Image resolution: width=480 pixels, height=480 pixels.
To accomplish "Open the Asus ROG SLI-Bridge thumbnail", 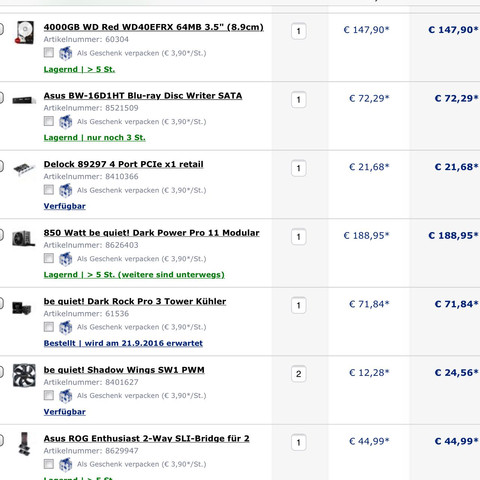I will [x=25, y=444].
